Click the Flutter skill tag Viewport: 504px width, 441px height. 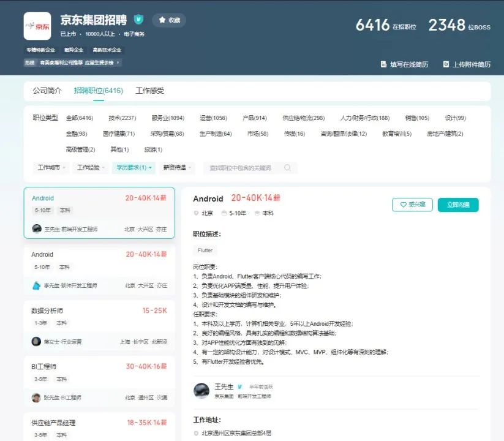(205, 251)
